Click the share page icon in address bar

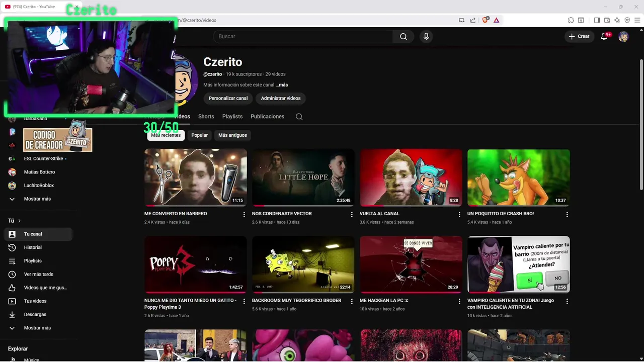pos(473,20)
